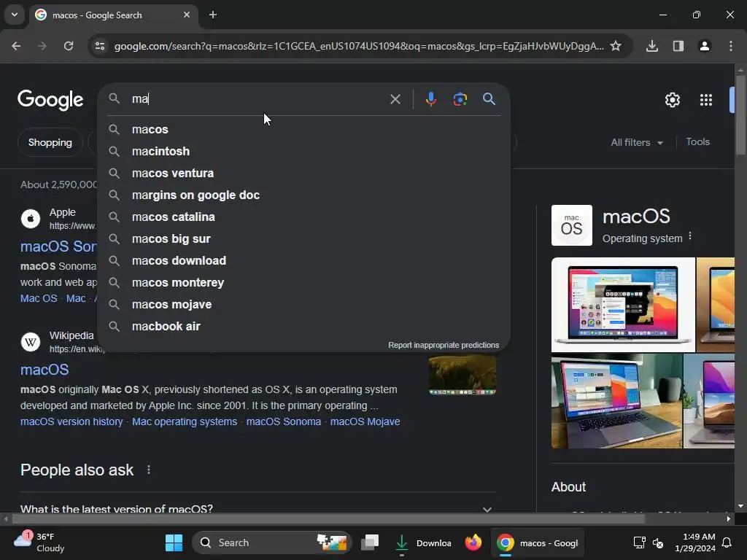
Task: Select the 'macos monterey' suggestion
Action: pyautogui.click(x=303, y=283)
